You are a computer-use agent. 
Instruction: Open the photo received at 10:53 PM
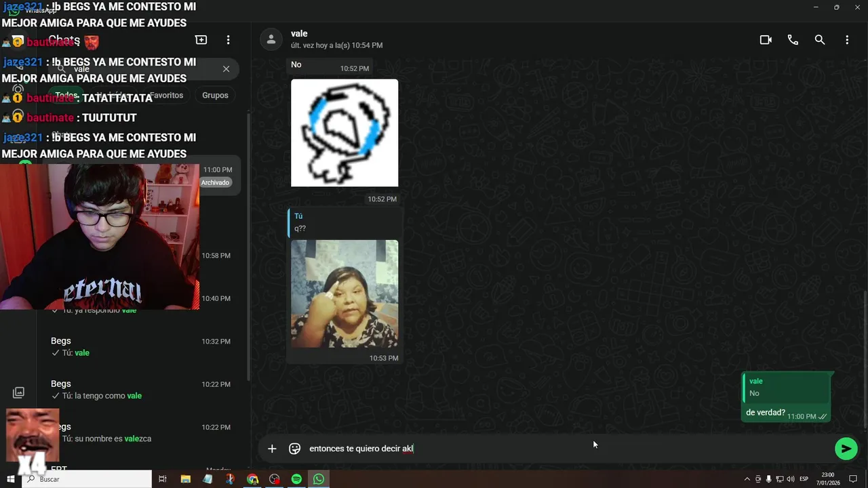coord(344,293)
